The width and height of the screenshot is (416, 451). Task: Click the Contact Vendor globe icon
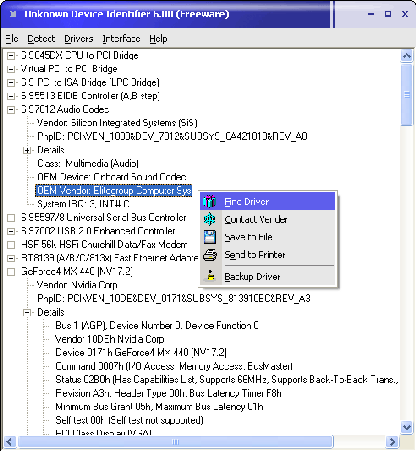[210, 219]
